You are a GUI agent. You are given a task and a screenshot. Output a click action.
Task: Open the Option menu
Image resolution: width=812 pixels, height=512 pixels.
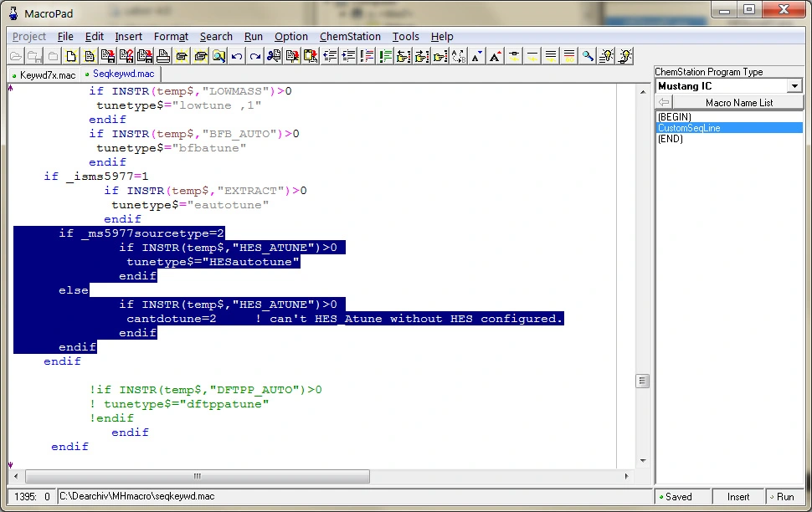pyautogui.click(x=291, y=37)
